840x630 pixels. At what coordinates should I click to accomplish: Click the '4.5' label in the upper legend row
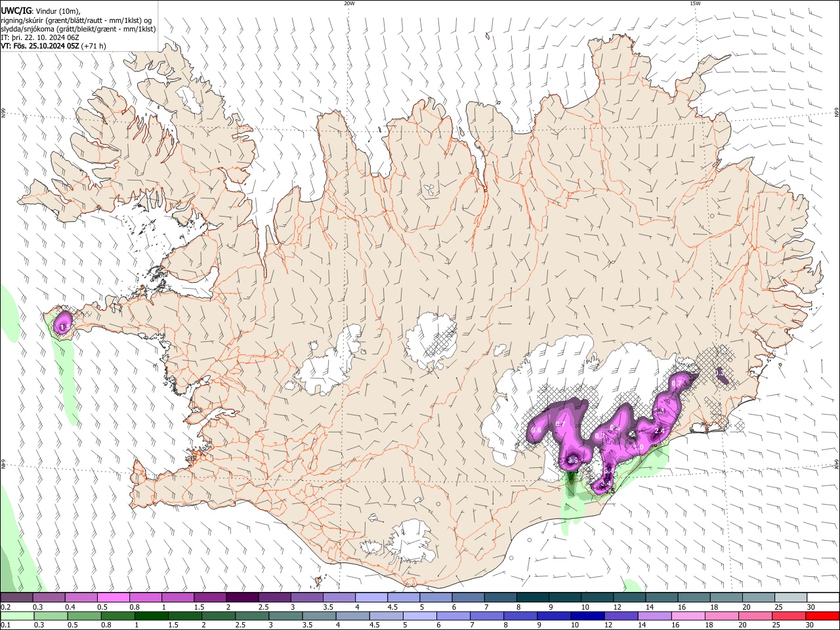[392, 607]
